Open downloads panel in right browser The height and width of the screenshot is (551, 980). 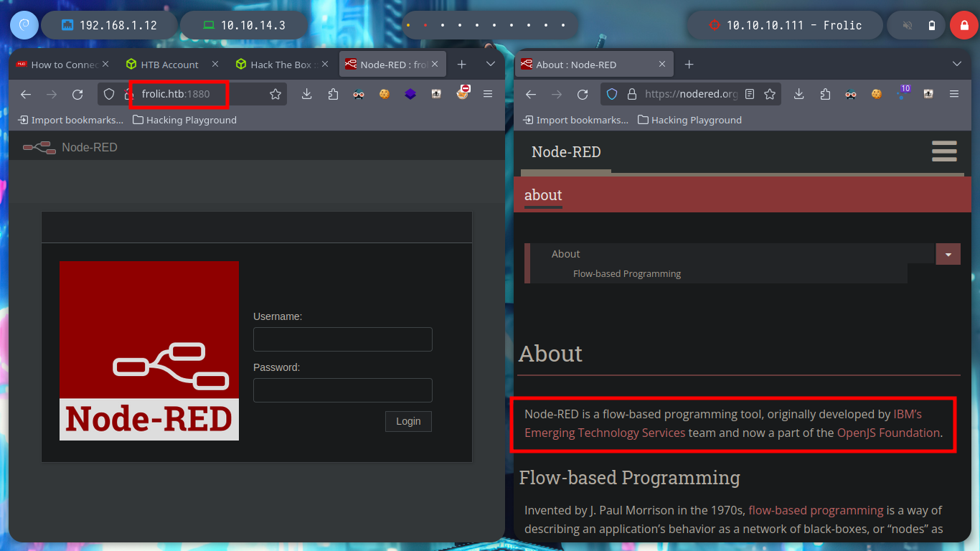pos(798,94)
